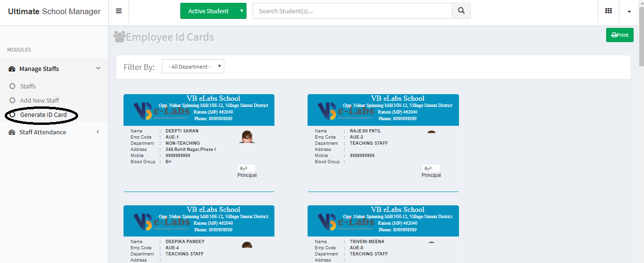
Task: Click Rajesh Patil's photo thumbnail
Action: click(x=431, y=132)
